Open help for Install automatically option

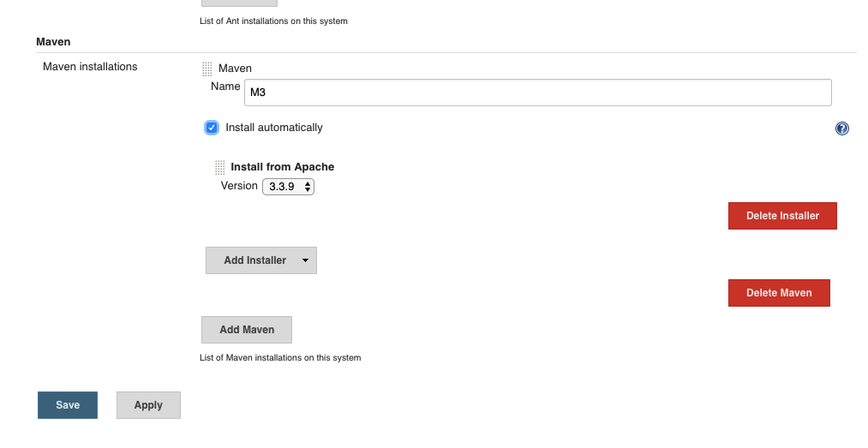pos(842,128)
